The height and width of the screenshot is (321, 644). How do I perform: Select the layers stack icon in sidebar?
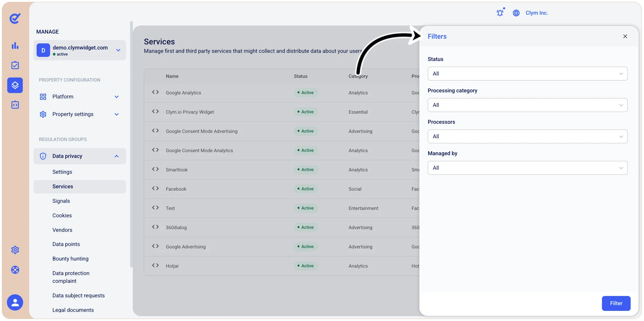click(x=15, y=85)
